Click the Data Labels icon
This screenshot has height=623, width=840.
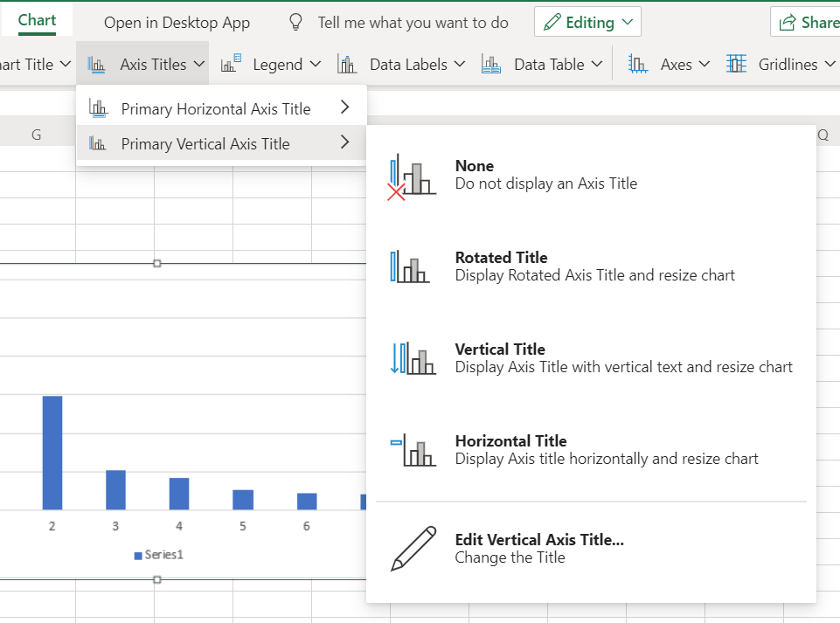point(345,63)
